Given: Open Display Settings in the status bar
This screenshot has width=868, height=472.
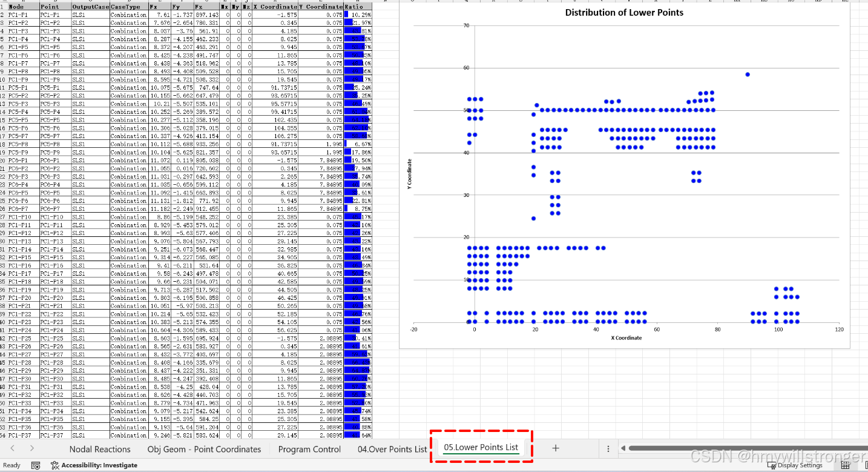Looking at the screenshot, I should [x=795, y=465].
